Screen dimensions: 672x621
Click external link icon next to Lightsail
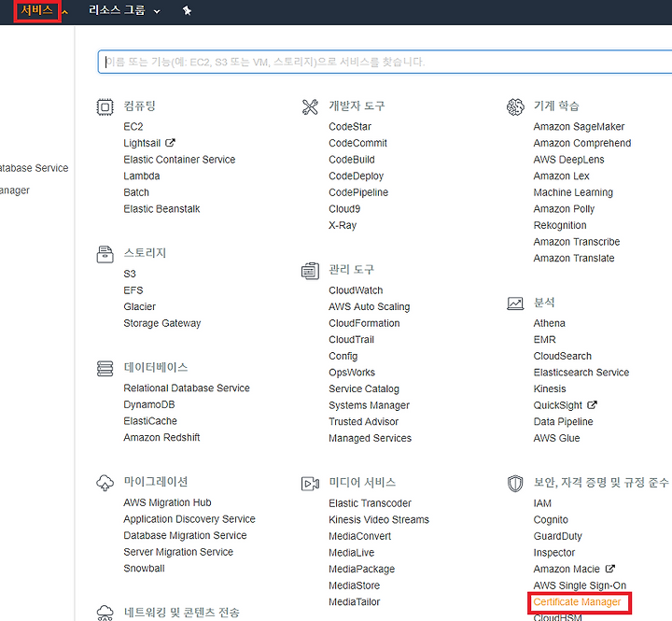point(170,142)
